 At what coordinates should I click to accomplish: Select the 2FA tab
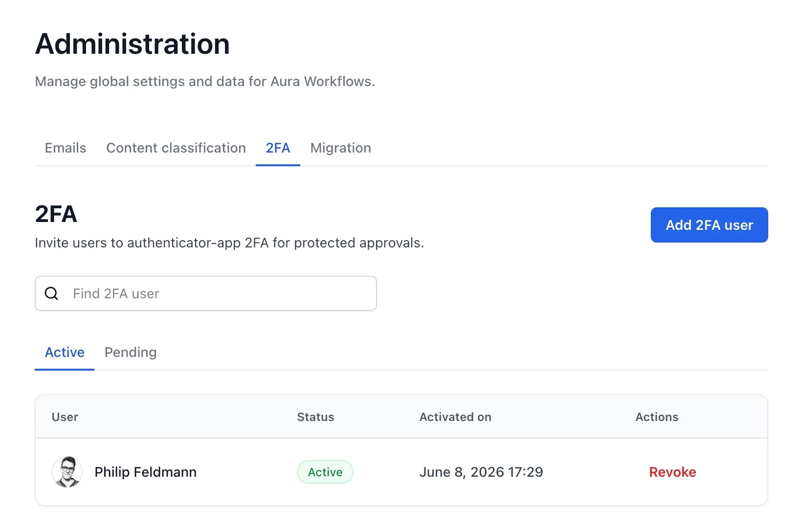[278, 148]
